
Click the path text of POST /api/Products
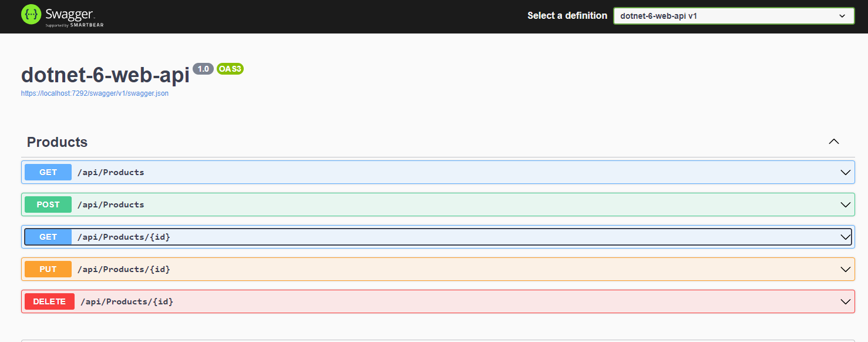tap(111, 204)
